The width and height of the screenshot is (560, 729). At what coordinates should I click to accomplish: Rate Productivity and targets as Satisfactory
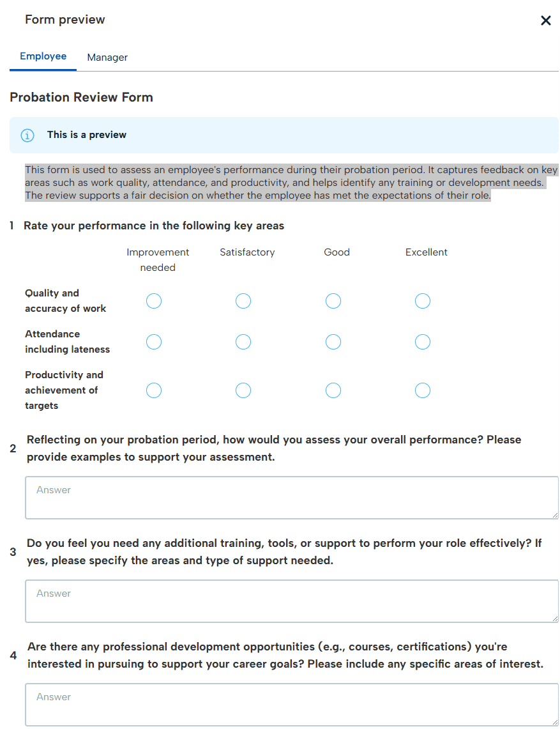tap(243, 390)
